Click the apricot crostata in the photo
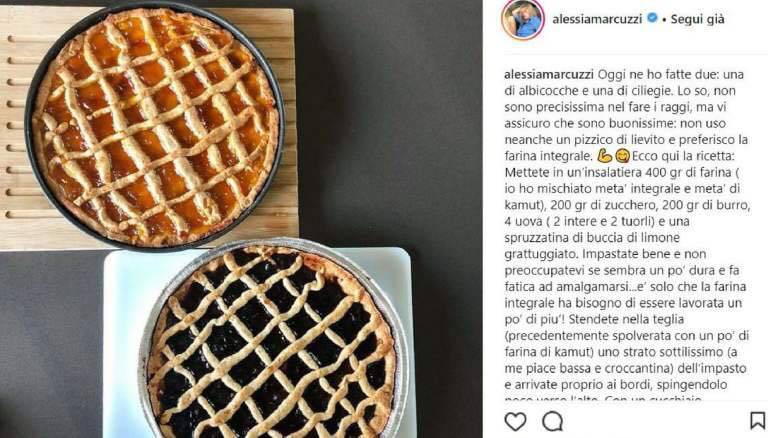 155,126
